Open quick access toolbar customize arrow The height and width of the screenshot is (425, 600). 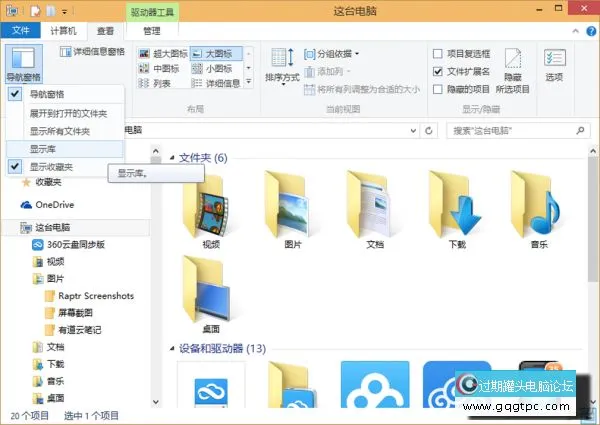64,12
